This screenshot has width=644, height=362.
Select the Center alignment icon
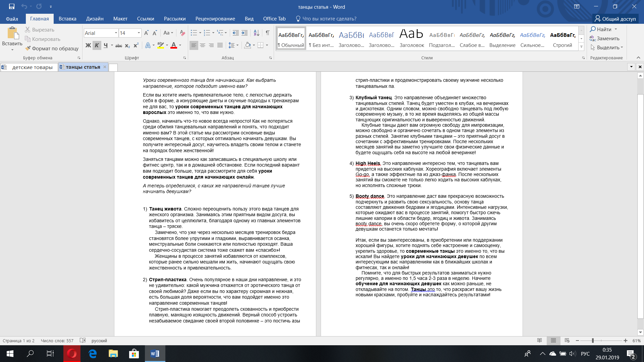point(202,45)
